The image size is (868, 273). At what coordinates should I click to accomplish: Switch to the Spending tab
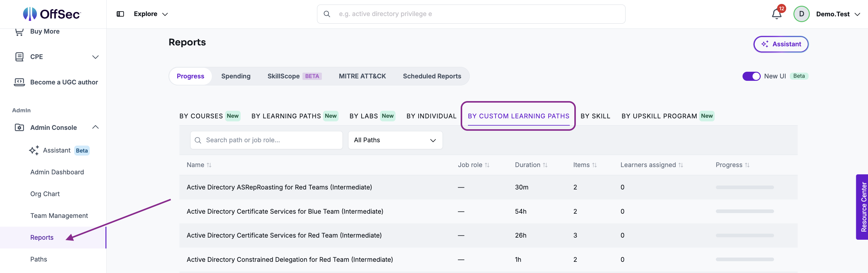coord(235,76)
